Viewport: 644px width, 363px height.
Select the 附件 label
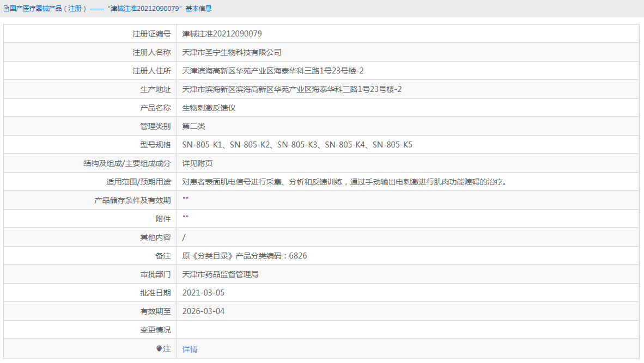(x=163, y=219)
